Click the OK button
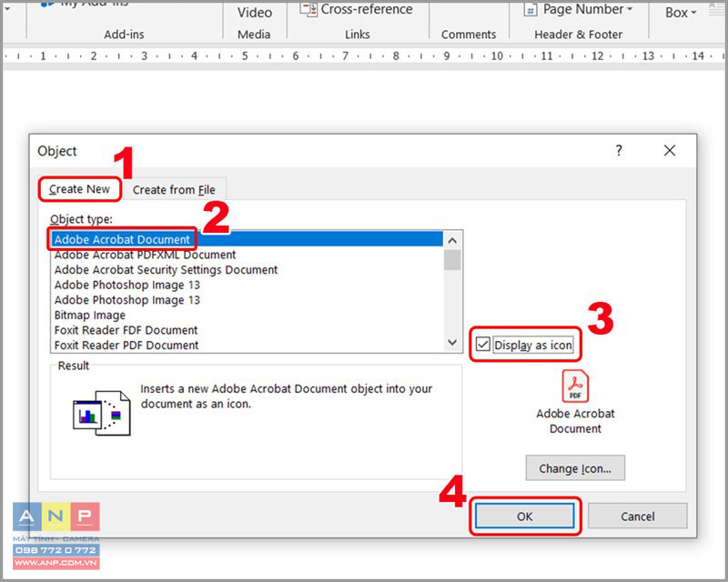 (x=525, y=517)
